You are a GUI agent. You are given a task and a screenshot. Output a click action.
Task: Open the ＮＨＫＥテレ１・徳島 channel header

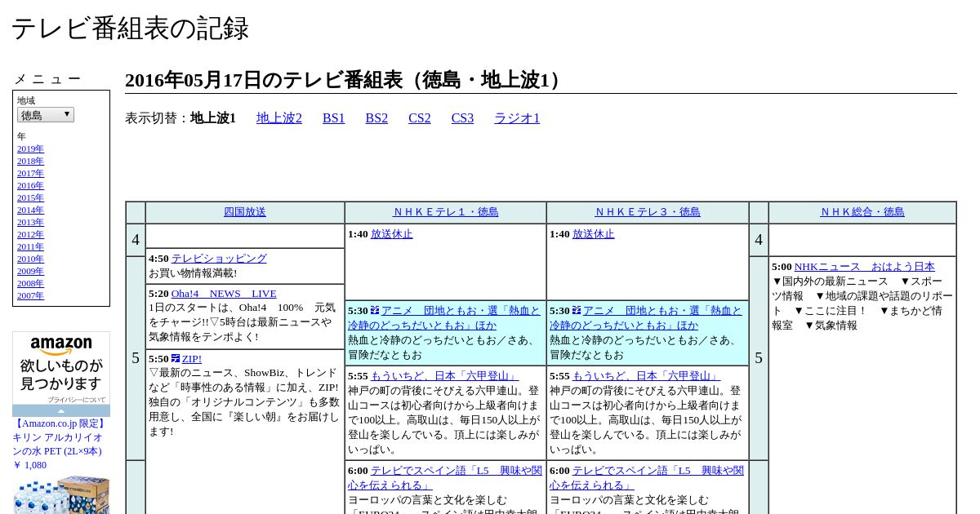click(x=446, y=212)
